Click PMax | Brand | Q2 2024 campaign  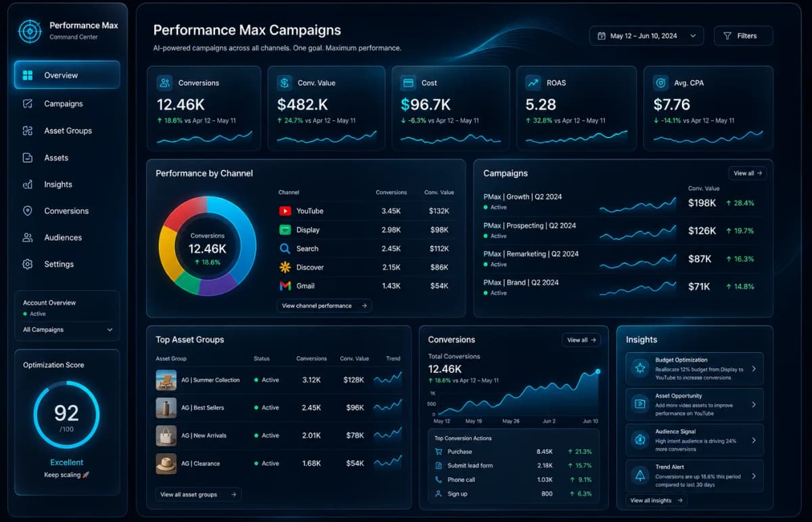tap(521, 282)
